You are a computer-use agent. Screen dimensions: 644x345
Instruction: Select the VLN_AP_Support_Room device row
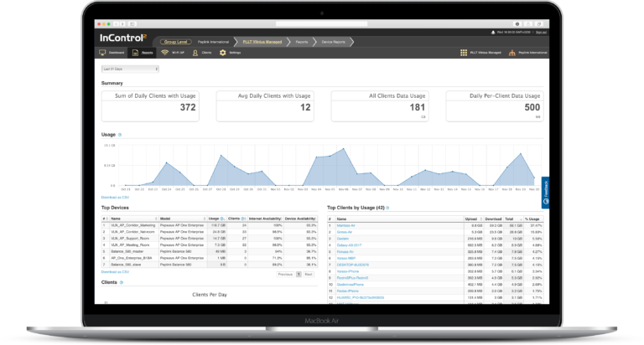pyautogui.click(x=210, y=239)
